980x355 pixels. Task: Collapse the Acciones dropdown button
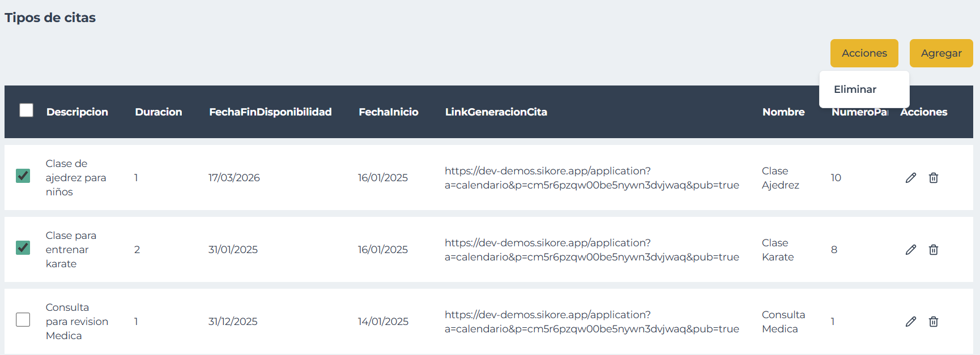[864, 53]
